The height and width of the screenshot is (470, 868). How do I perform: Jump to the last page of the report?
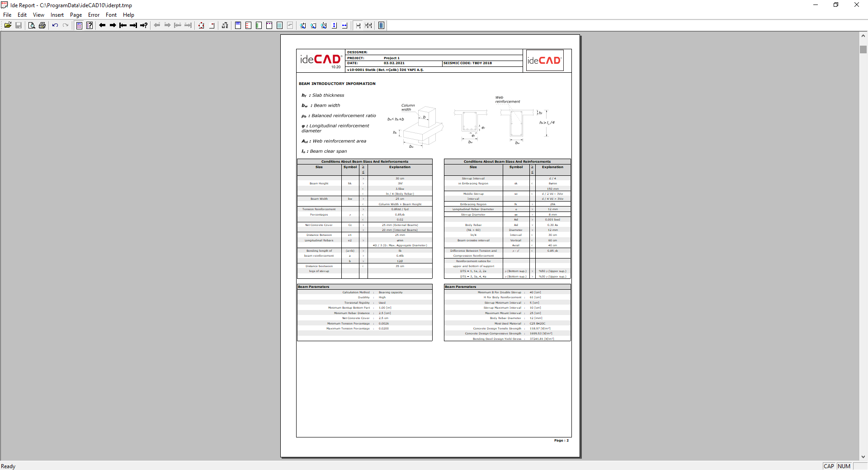133,25
